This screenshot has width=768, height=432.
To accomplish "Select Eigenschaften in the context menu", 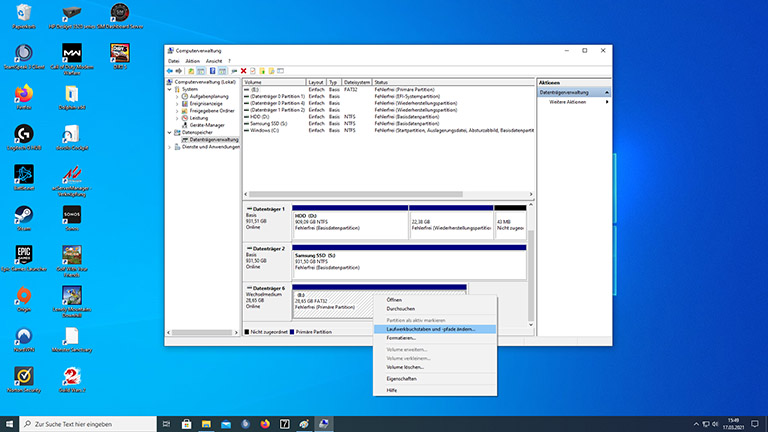I will point(401,379).
